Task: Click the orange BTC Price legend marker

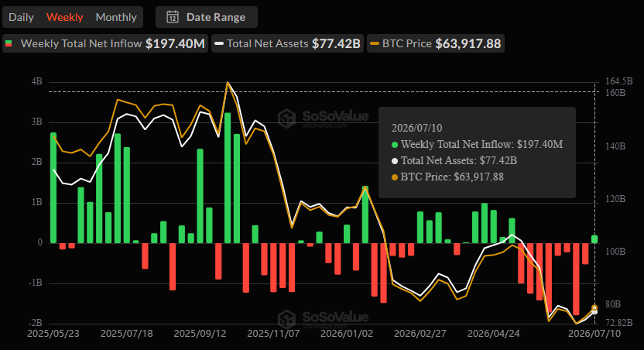Action: (x=374, y=43)
